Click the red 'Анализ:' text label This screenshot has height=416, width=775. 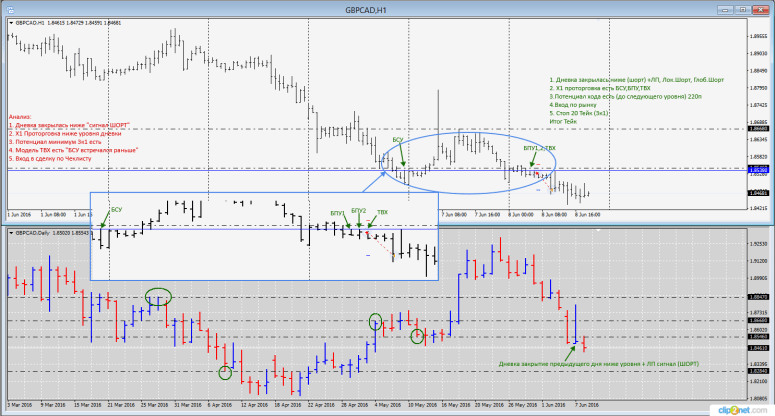click(x=20, y=116)
